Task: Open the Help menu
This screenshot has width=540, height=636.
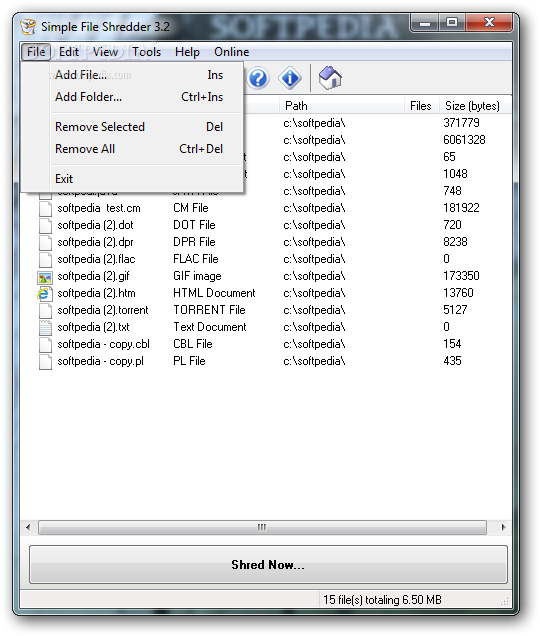Action: pos(187,52)
